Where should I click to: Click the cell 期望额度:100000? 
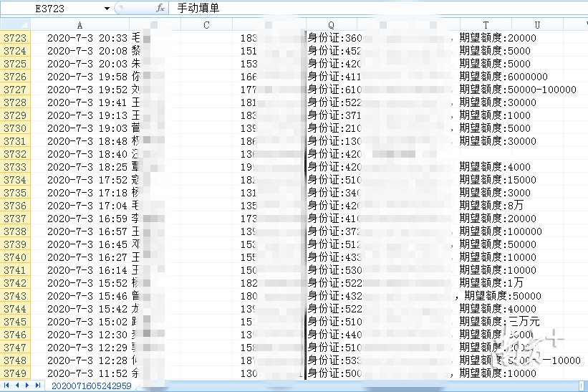click(x=500, y=231)
